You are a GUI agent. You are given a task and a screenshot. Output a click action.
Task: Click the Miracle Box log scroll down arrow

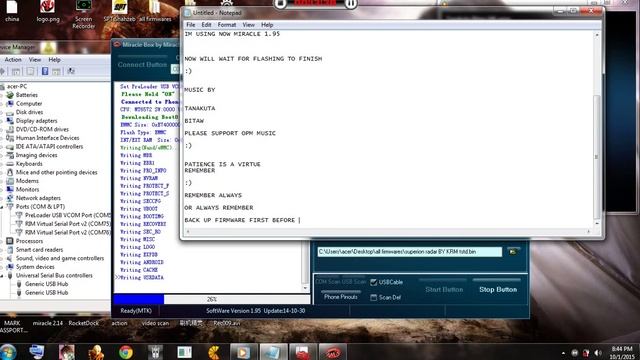point(305,288)
